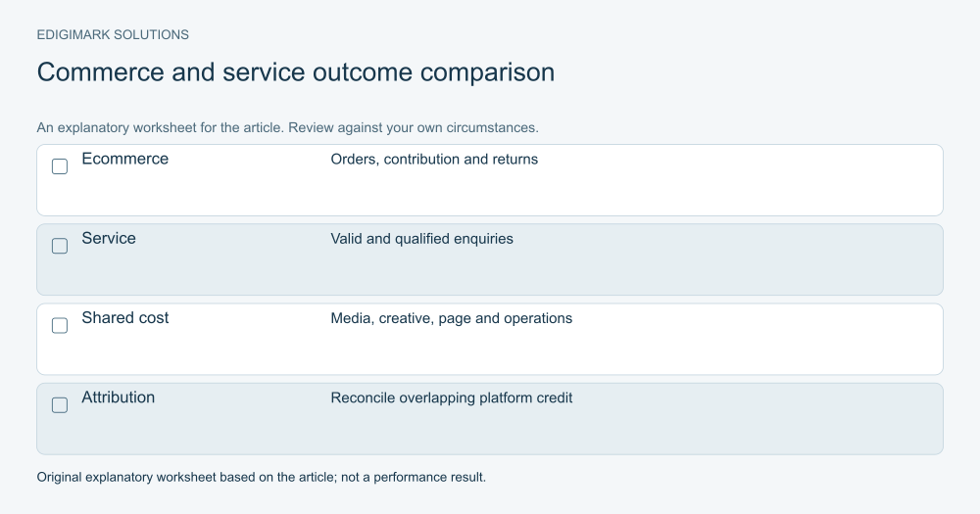Viewport: 980px width, 514px height.
Task: Click the Shared cost label
Action: (x=125, y=317)
